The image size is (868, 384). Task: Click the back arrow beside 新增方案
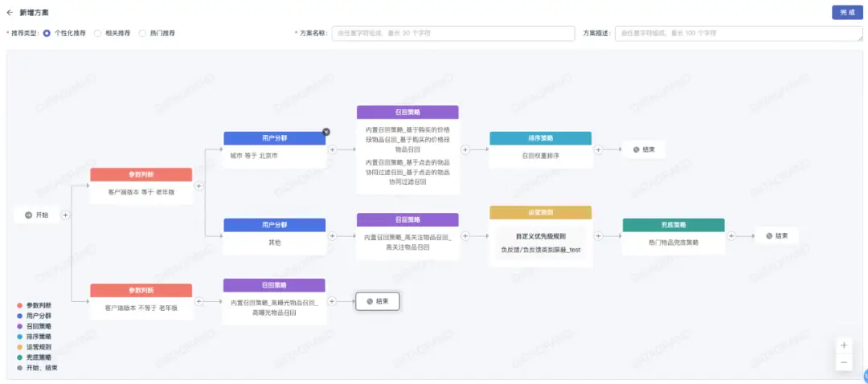(x=10, y=12)
